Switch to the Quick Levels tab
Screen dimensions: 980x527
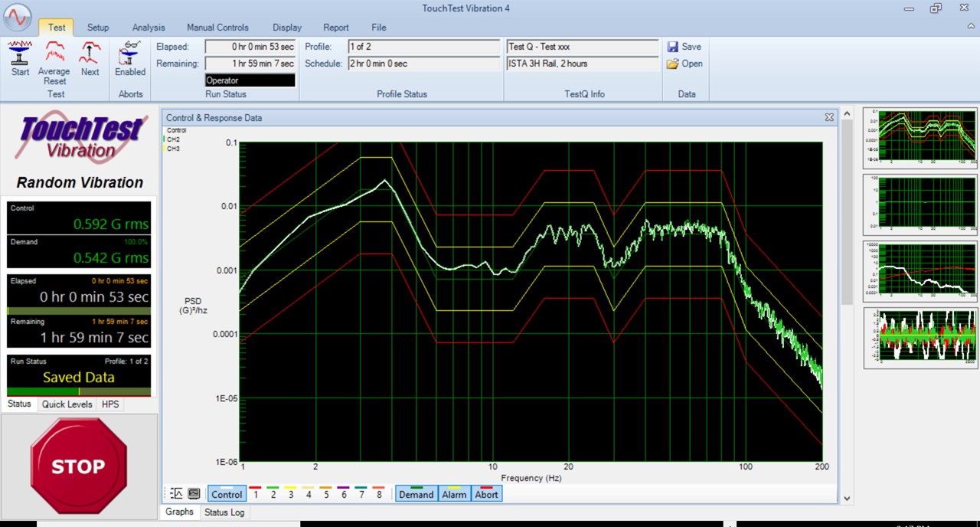[67, 404]
